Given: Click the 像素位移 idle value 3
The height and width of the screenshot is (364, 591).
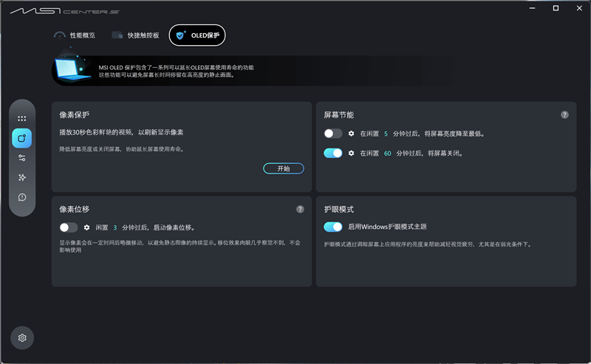Looking at the screenshot, I should coord(115,227).
